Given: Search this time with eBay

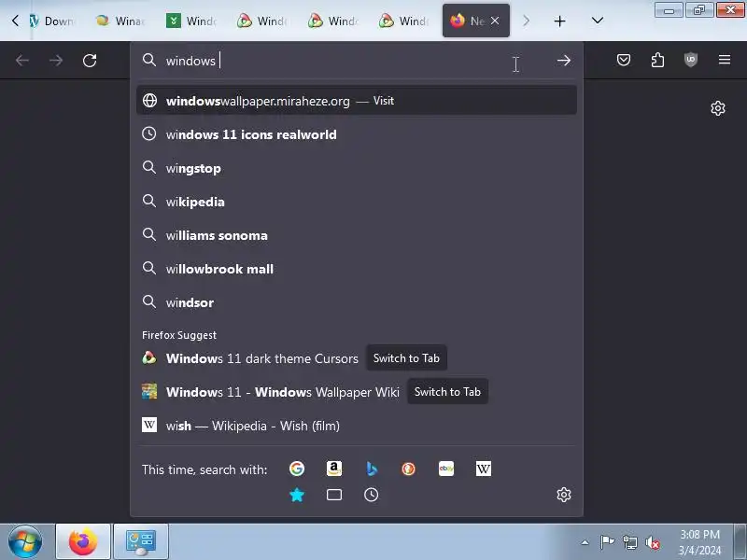Looking at the screenshot, I should pyautogui.click(x=446, y=469).
